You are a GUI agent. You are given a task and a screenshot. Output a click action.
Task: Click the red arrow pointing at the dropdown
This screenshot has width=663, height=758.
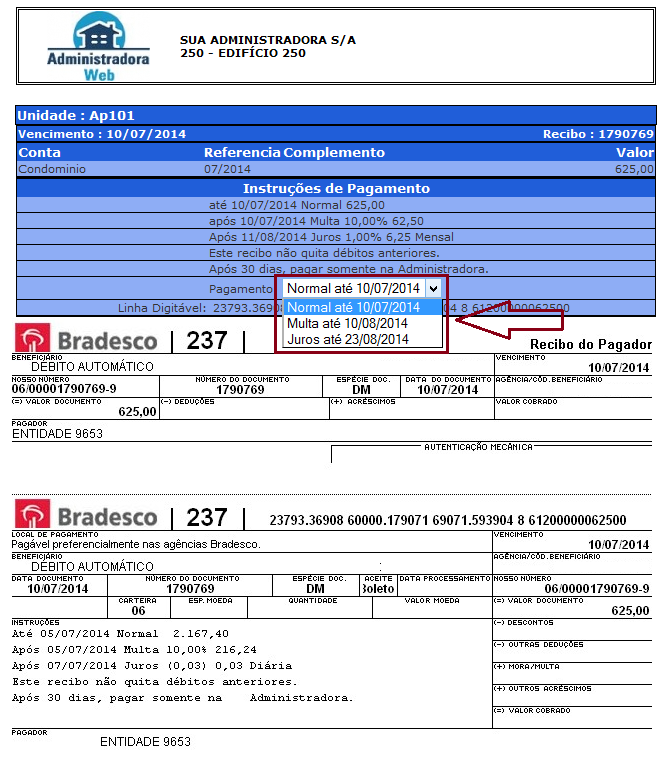coord(508,322)
